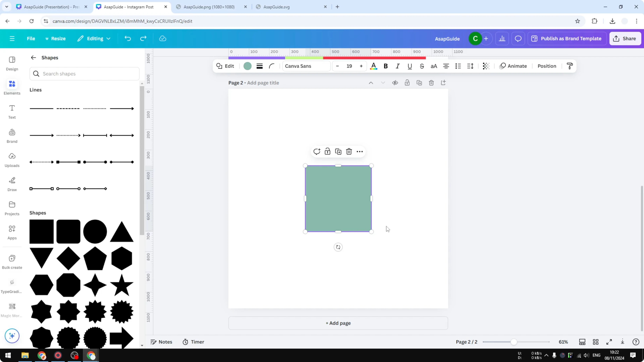Delete the selected square using trash icon
The height and width of the screenshot is (362, 644).
pyautogui.click(x=349, y=151)
